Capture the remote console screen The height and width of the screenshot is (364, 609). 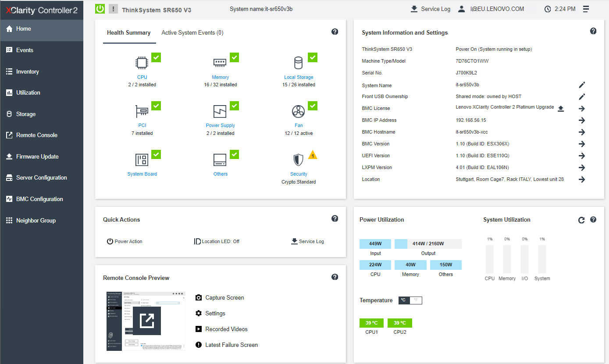click(x=220, y=297)
